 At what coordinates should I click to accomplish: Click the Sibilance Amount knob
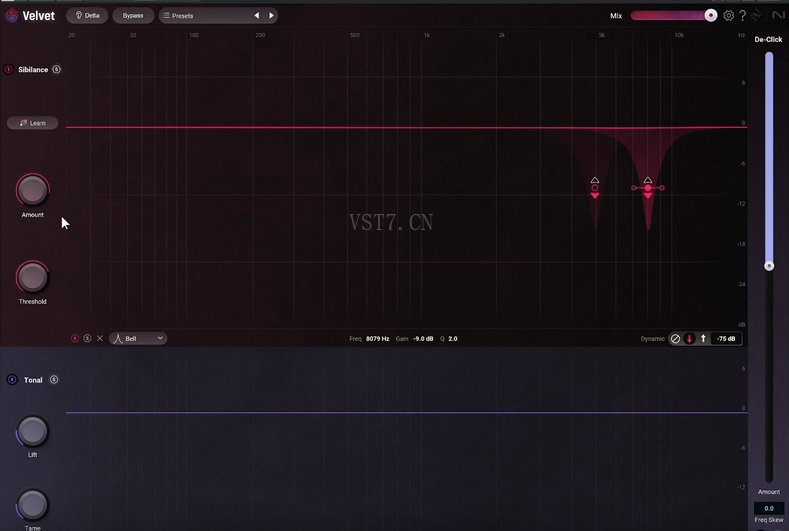click(x=33, y=190)
